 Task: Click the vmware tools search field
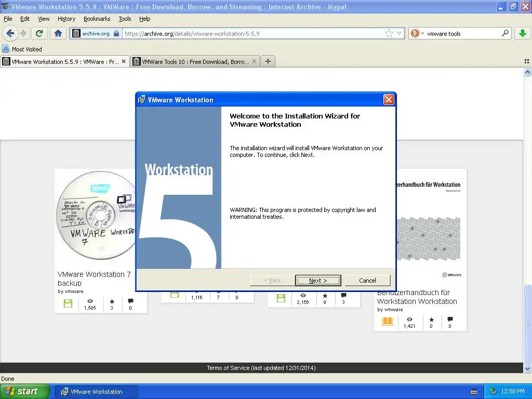click(x=463, y=34)
